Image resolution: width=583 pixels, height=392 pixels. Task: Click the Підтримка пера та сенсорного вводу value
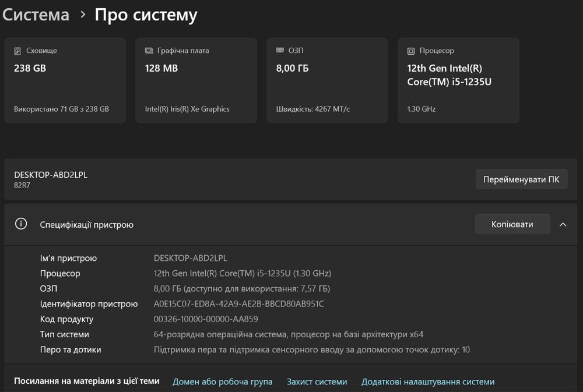point(311,349)
